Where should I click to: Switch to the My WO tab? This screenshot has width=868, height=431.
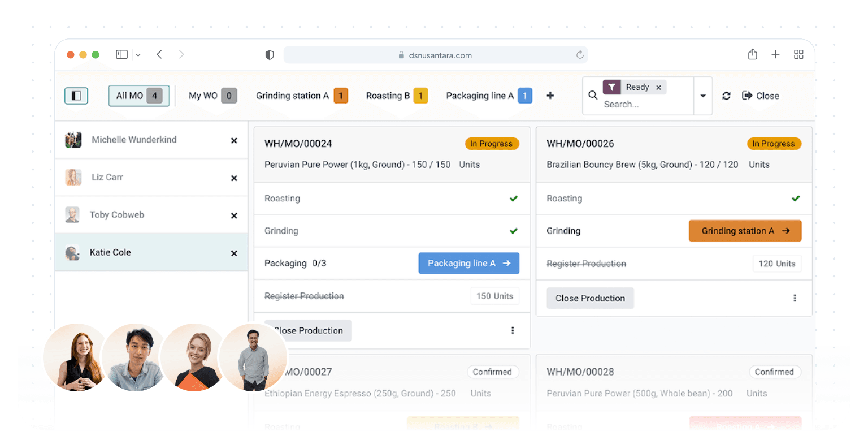[x=212, y=96]
